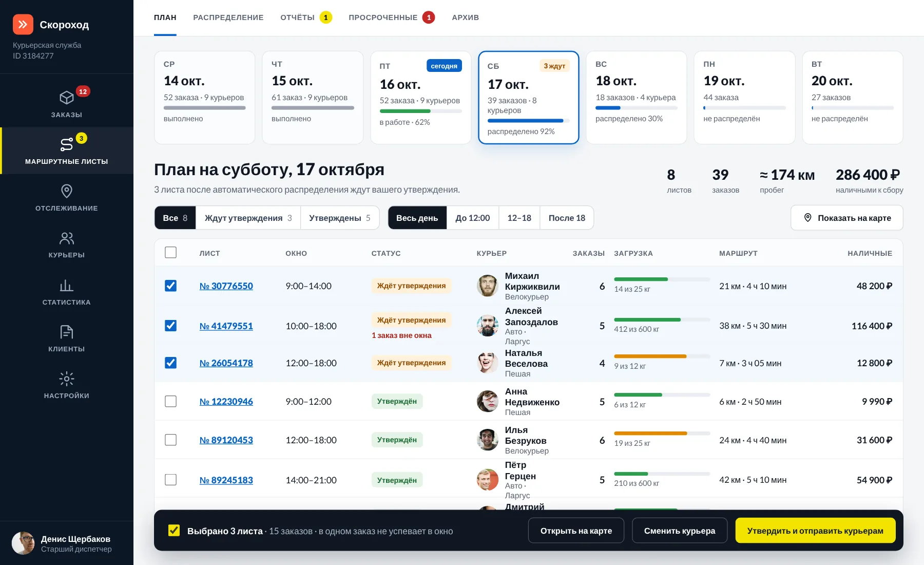Open Курьеры people icon
This screenshot has height=565, width=924.
pyautogui.click(x=67, y=238)
